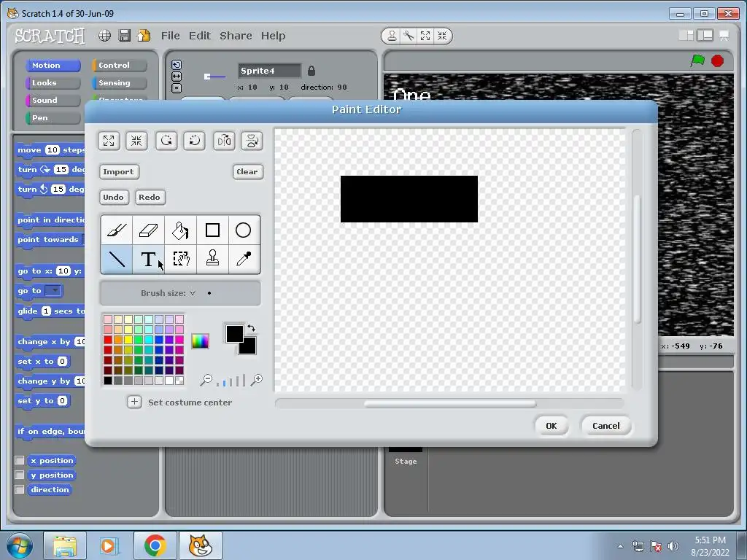Rotate the costume clockwise
747x560 pixels.
[194, 141]
